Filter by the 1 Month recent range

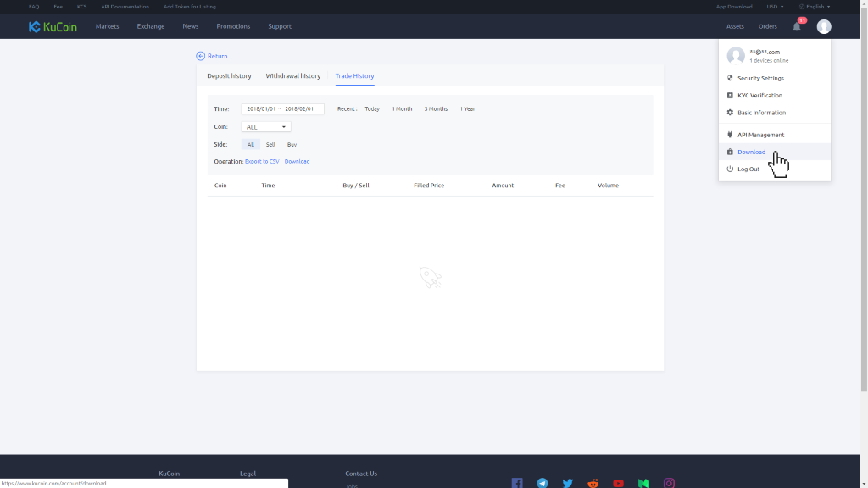402,109
